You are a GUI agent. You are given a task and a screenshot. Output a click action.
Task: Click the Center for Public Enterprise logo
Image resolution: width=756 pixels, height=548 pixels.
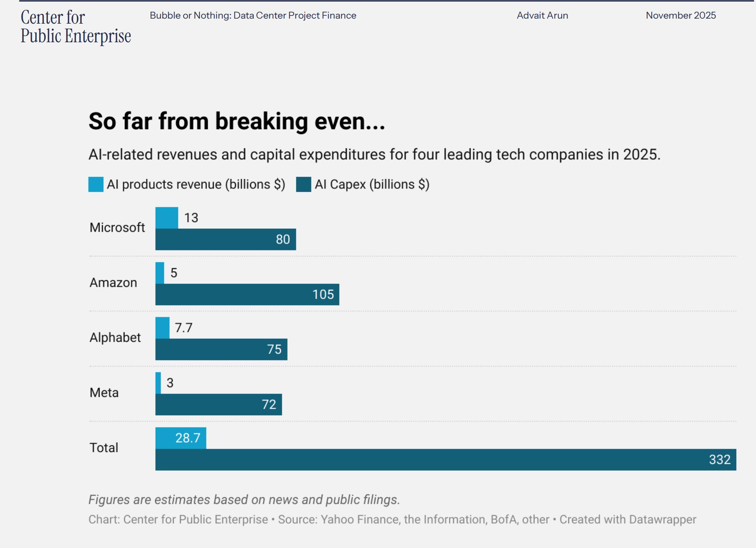click(x=76, y=27)
